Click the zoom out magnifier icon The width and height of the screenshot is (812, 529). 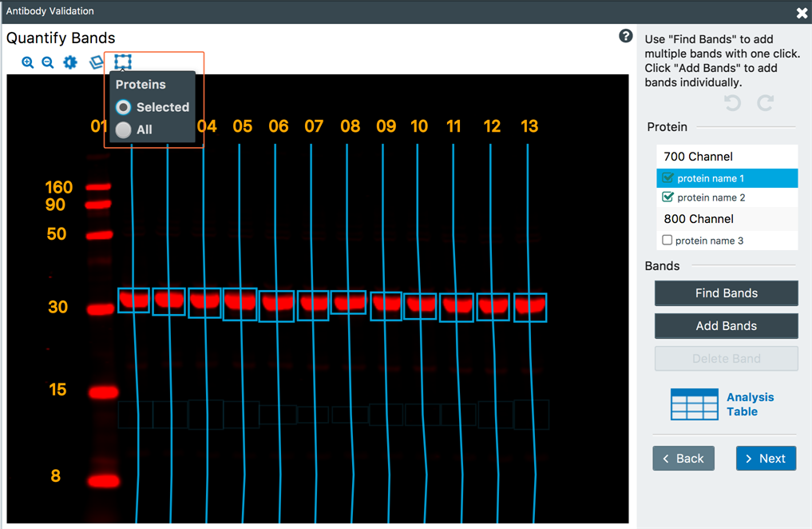coord(48,62)
